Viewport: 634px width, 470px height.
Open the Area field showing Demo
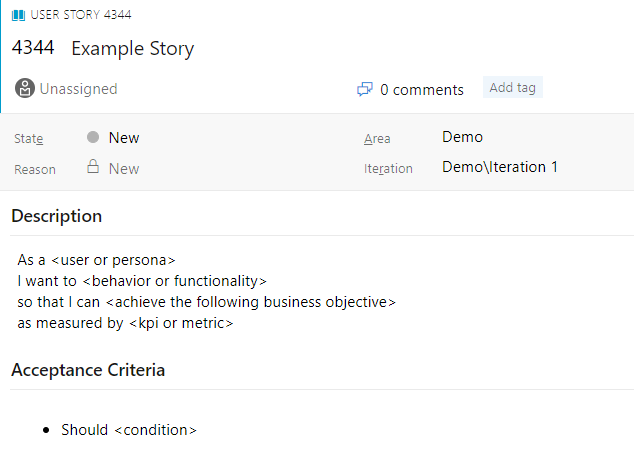(x=462, y=137)
